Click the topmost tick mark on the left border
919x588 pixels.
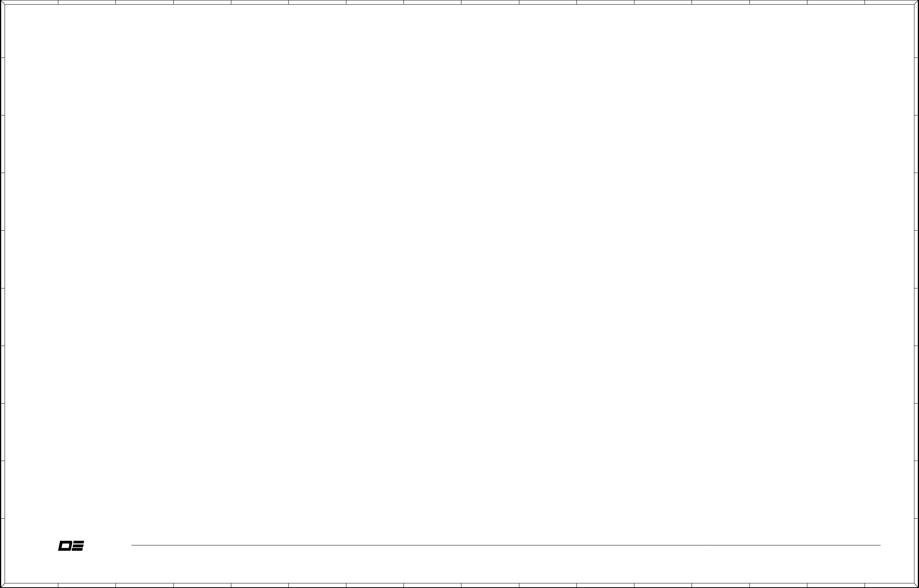click(x=2, y=58)
